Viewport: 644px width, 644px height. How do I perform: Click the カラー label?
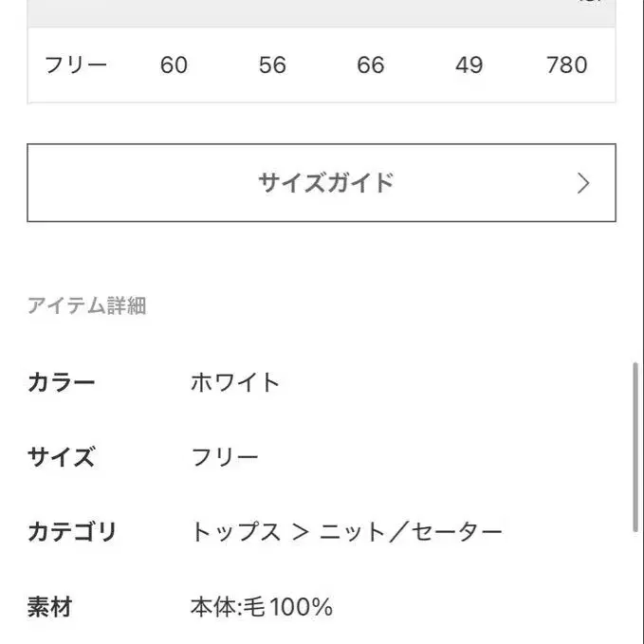pos(62,383)
